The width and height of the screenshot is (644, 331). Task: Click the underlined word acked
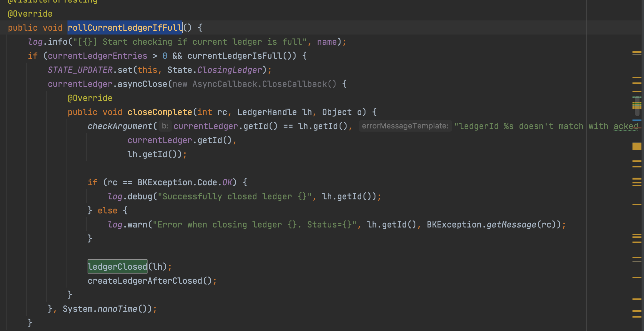click(626, 126)
